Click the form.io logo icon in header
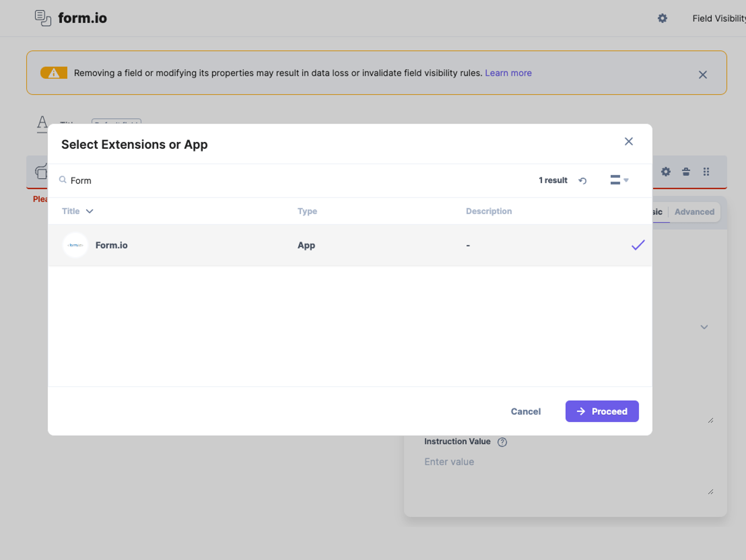This screenshot has width=746, height=560. [43, 18]
